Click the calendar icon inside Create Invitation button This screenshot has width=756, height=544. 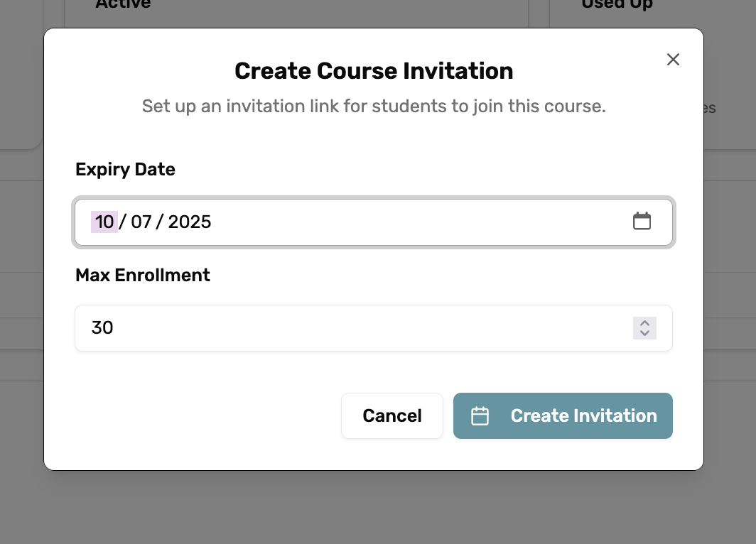point(480,415)
